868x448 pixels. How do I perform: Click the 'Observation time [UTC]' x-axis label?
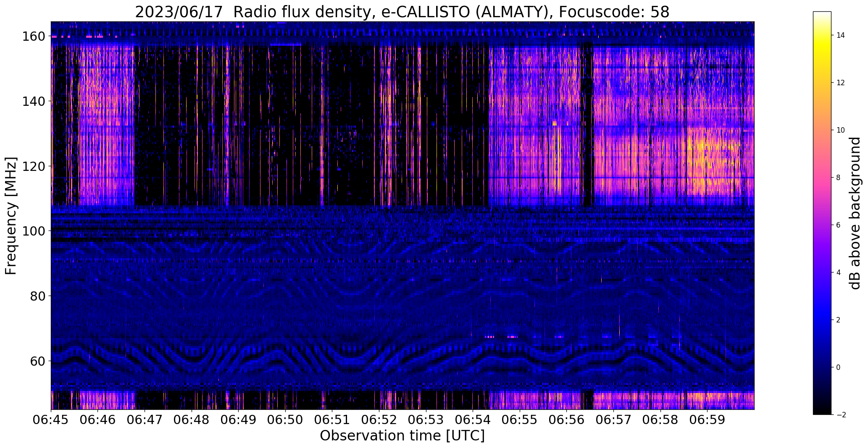point(402,436)
